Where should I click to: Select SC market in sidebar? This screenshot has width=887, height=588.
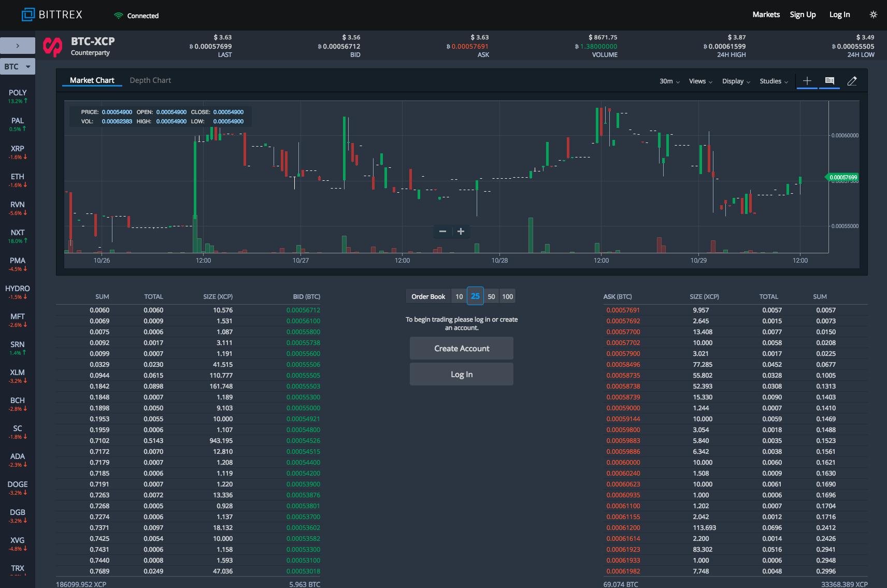(x=18, y=432)
